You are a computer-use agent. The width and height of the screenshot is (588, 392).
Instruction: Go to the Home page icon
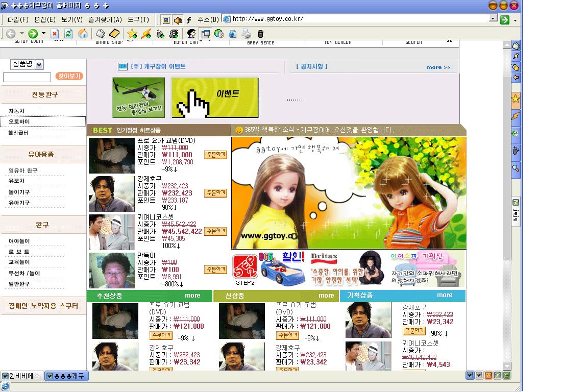coord(83,34)
